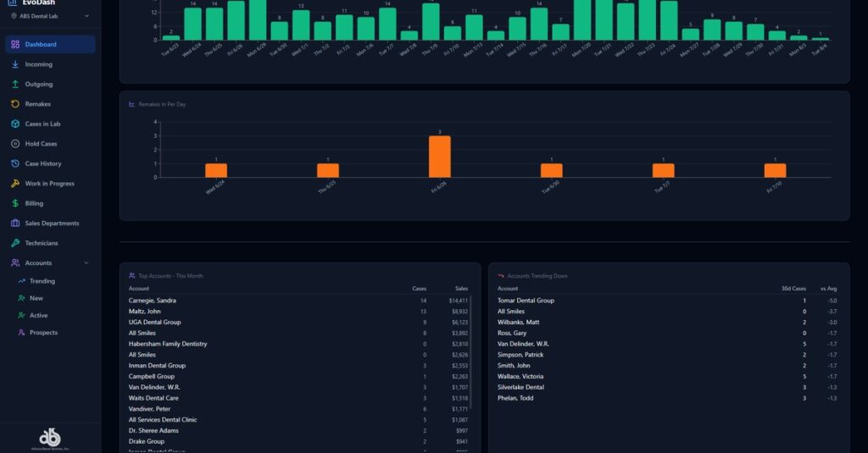Click the down-trend icon beside Accounts Trending Down
The height and width of the screenshot is (453, 868).
(x=501, y=275)
